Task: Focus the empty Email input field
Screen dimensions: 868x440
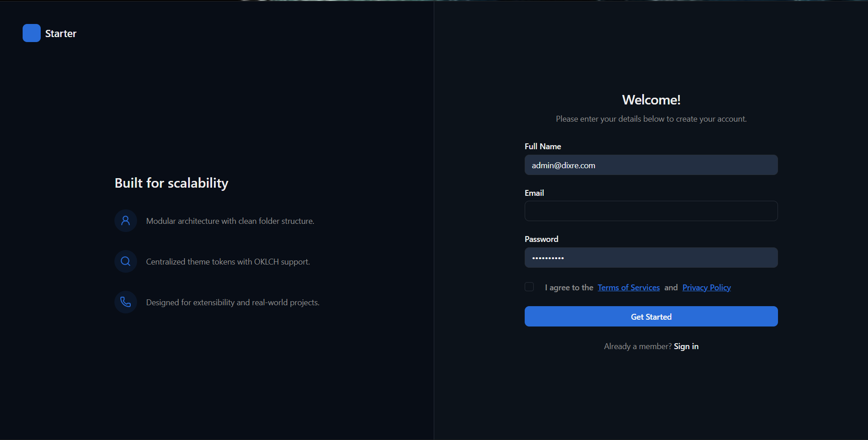Action: [x=650, y=211]
